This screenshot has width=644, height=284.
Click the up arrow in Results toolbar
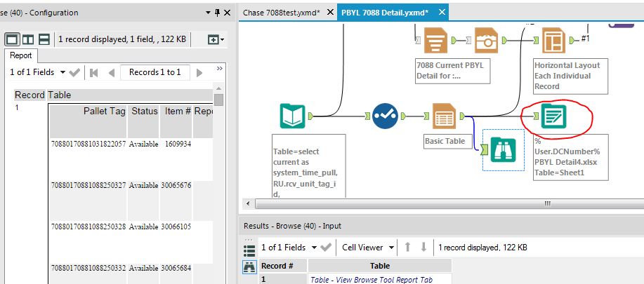click(407, 247)
